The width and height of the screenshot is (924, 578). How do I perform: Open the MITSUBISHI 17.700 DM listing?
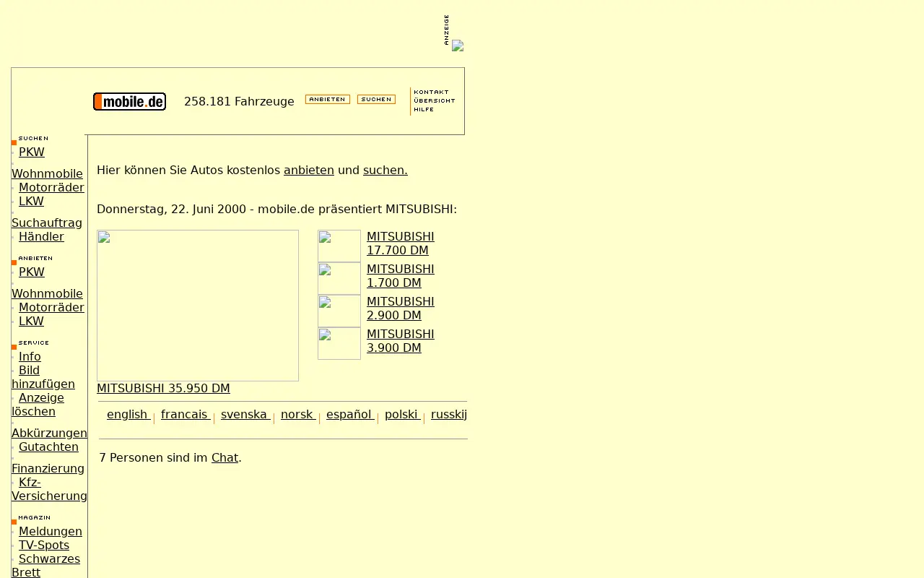click(401, 243)
